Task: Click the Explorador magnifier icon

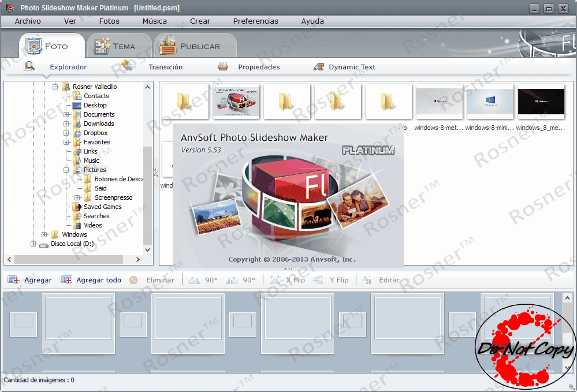Action: tap(29, 66)
